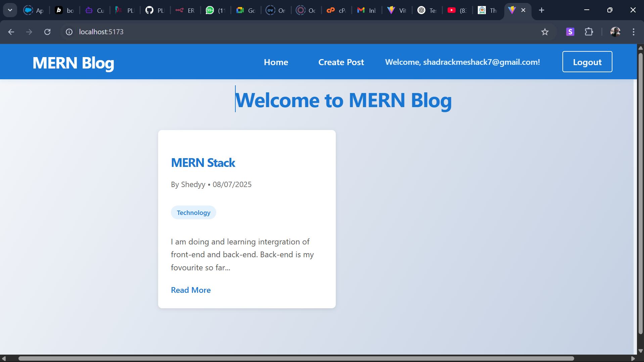Reload the localhost page
Viewport: 644px width, 362px height.
point(47,32)
